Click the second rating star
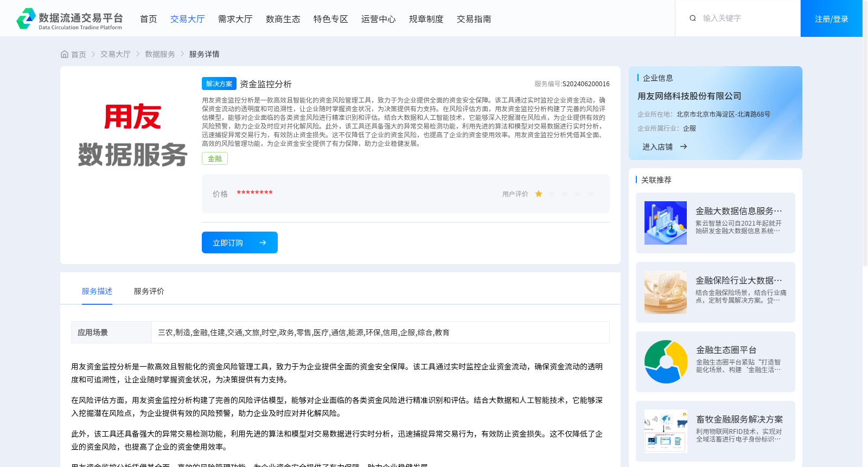 pos(552,194)
